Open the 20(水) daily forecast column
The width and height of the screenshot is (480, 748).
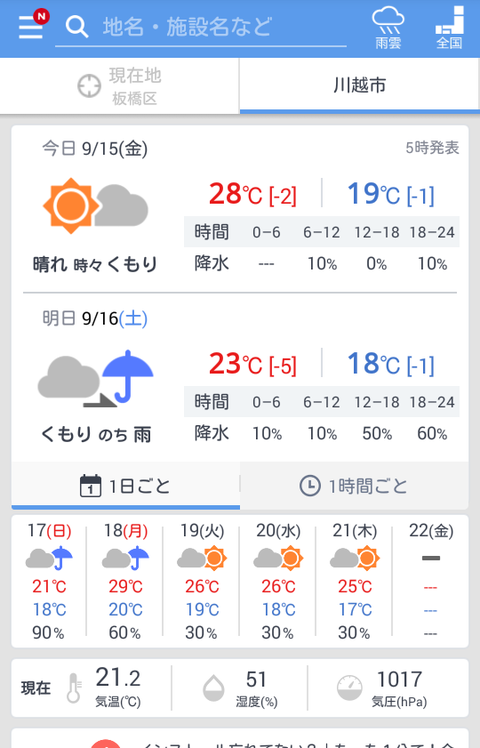point(278,581)
